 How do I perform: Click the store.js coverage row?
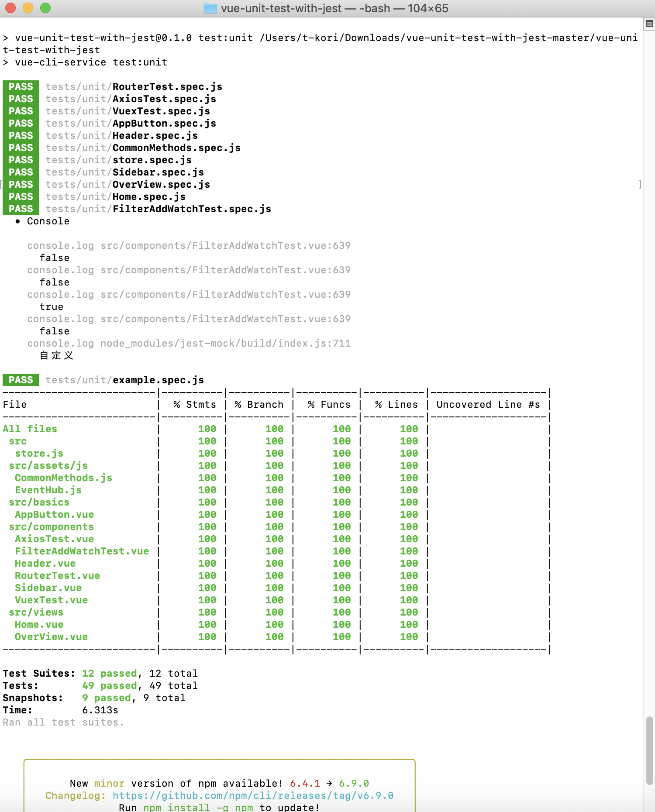coord(276,453)
